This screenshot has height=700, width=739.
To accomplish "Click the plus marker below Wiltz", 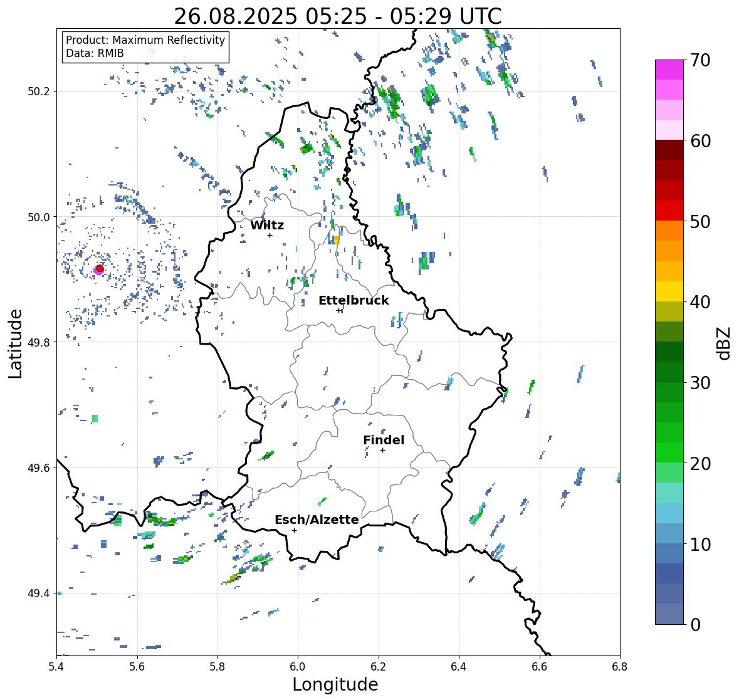I will (x=270, y=235).
